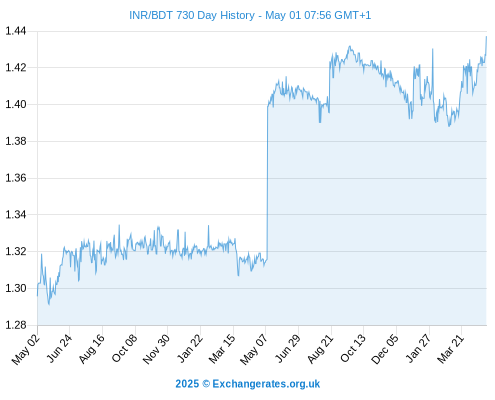Select the 1.42 y-axis label
Screen dimensions: 495x400
point(15,68)
